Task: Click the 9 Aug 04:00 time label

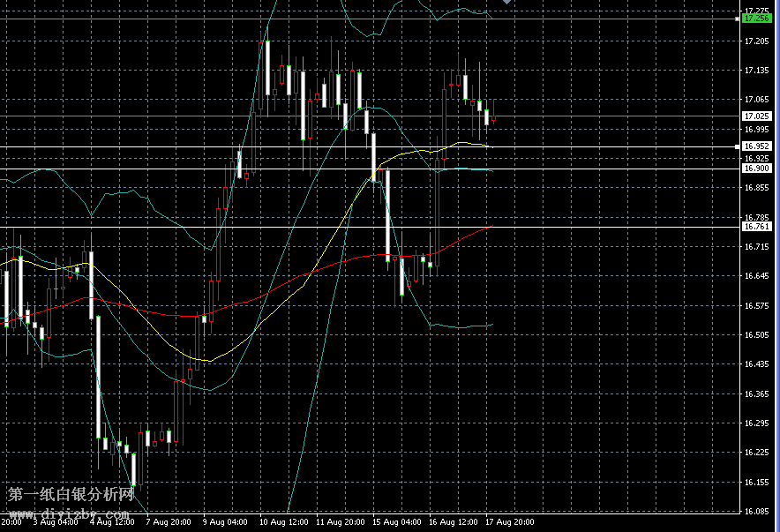Action: coord(225,522)
